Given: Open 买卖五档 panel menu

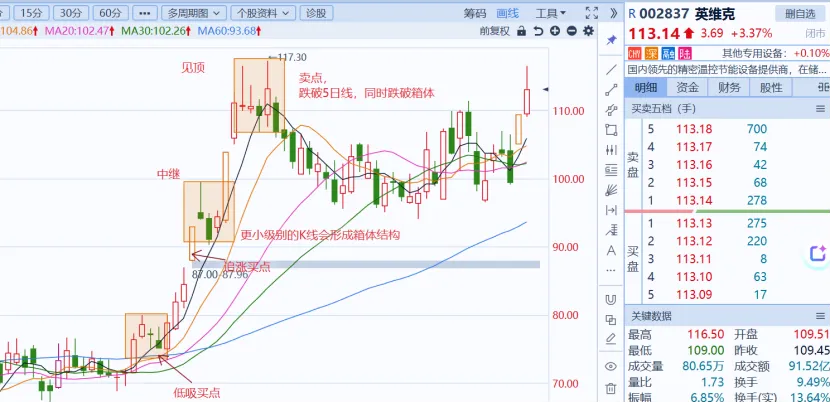Looking at the screenshot, I should coord(820,109).
